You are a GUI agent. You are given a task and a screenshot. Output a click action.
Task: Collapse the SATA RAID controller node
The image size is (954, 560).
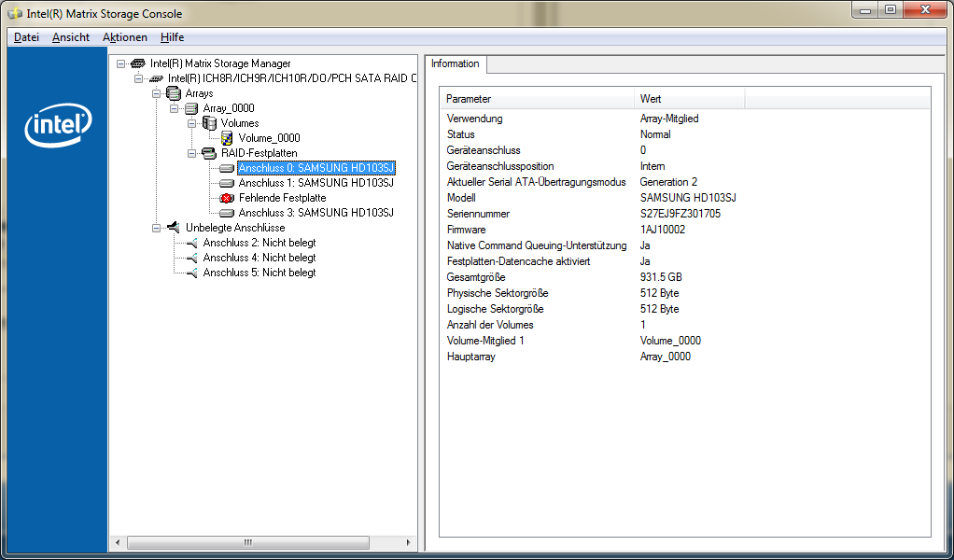139,78
